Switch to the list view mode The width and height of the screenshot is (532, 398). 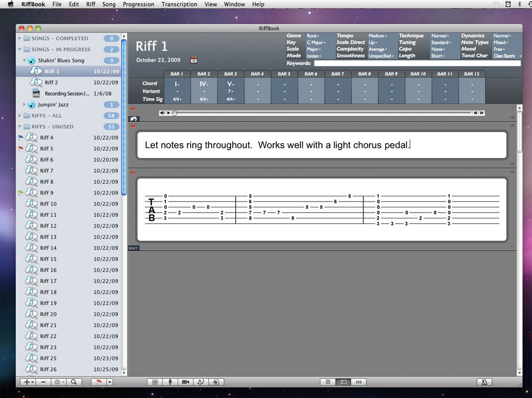[x=328, y=382]
